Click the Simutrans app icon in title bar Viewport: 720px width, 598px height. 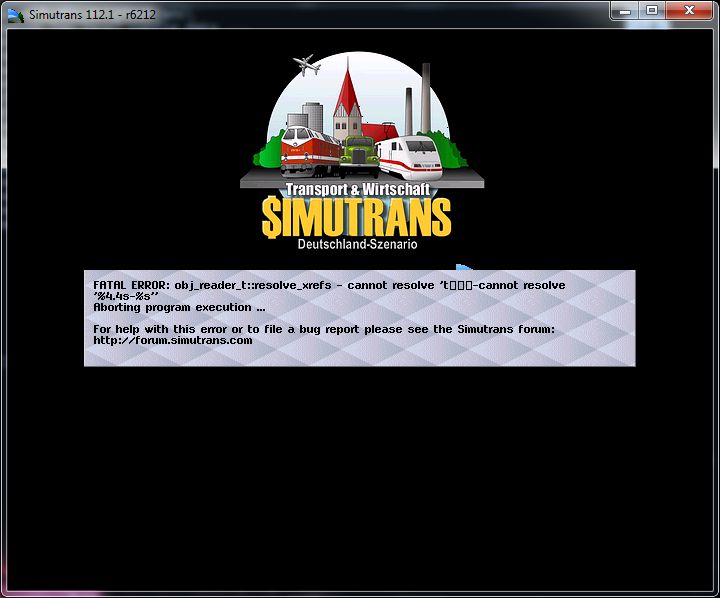(x=15, y=12)
